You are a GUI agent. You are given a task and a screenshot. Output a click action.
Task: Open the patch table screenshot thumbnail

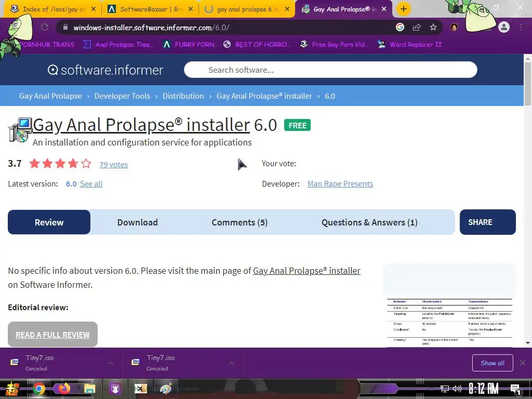click(449, 322)
